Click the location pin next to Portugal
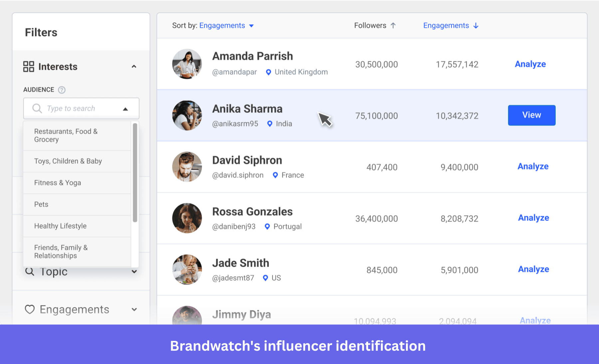599x364 pixels. click(268, 226)
